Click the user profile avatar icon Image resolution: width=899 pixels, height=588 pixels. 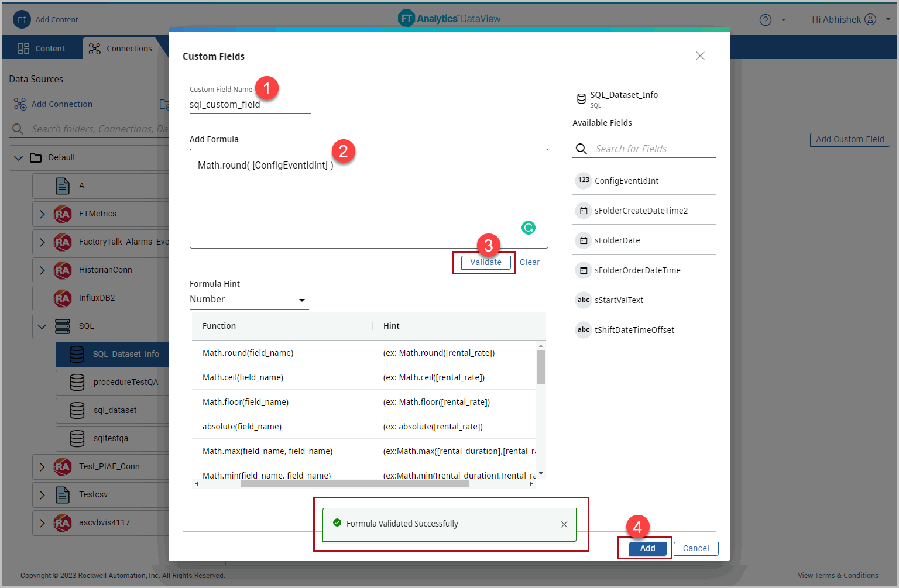click(x=870, y=19)
